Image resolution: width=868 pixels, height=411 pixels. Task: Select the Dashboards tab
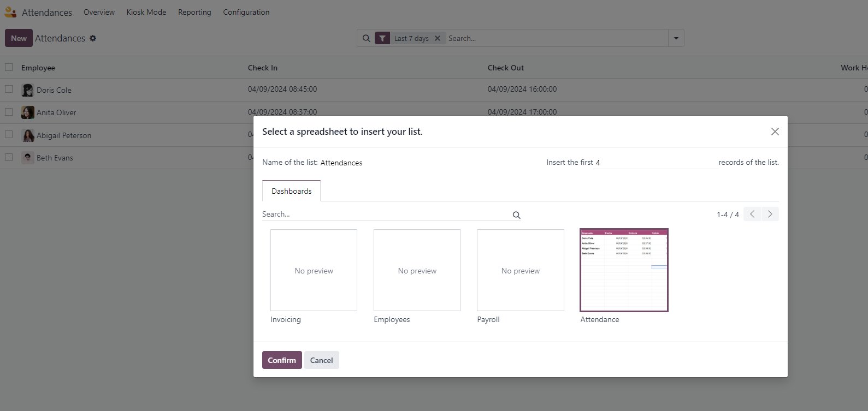(292, 191)
